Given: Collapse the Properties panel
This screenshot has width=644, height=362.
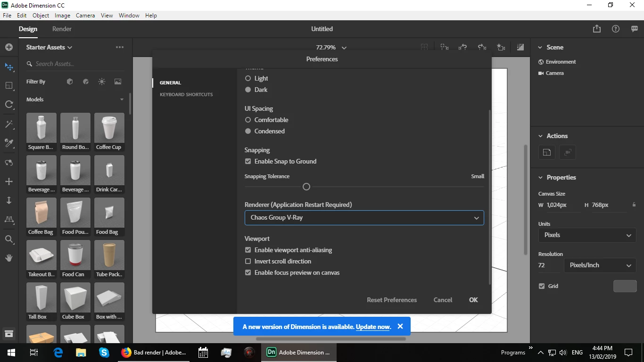Looking at the screenshot, I should (x=540, y=178).
